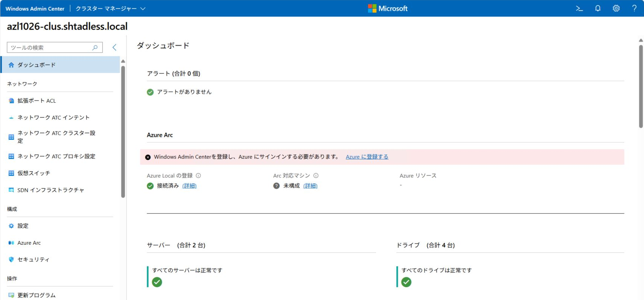Click the green check next to アラートがありません
Screen dimensions: 644x300
[x=150, y=92]
